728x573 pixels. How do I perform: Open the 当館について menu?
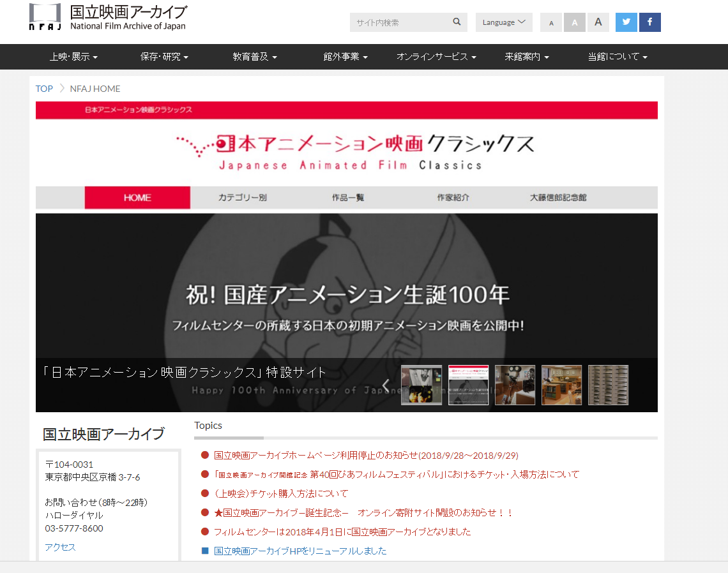pyautogui.click(x=618, y=57)
